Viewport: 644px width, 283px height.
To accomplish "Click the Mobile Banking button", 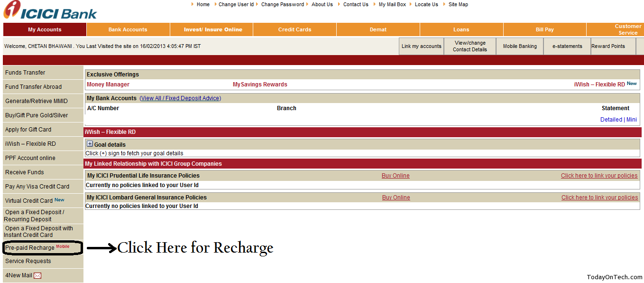I will point(520,46).
